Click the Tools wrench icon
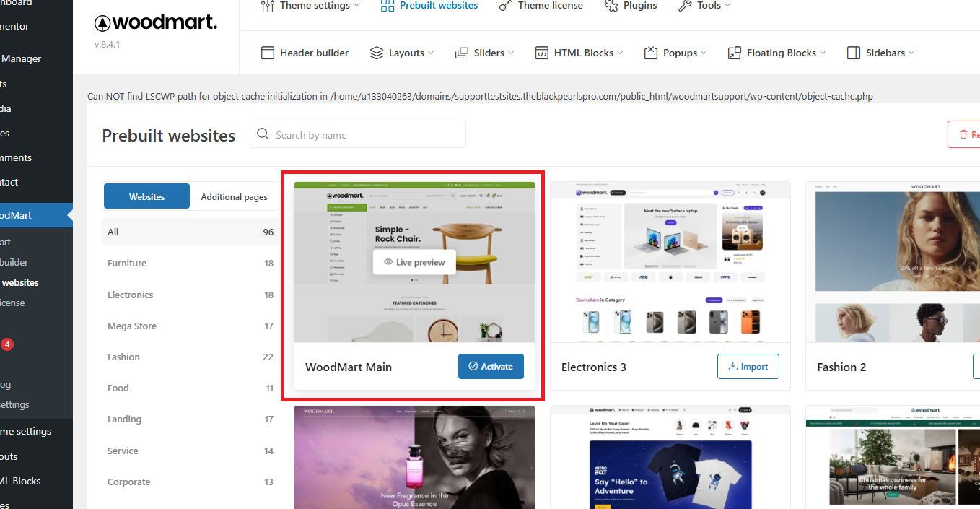Viewport: 980px width, 509px height. tap(685, 6)
